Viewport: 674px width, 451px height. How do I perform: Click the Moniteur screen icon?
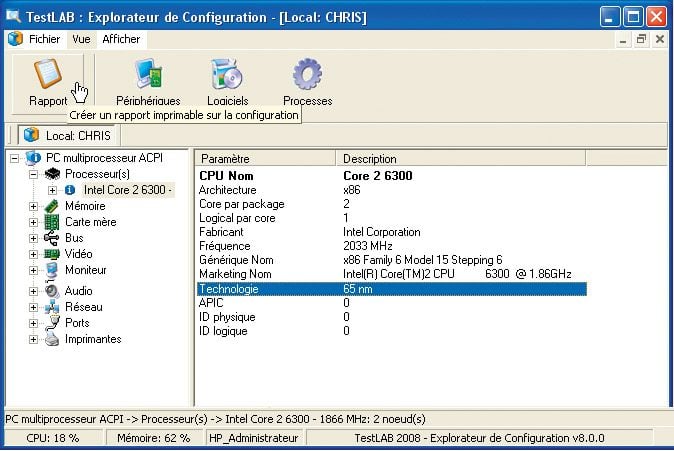pos(52,271)
